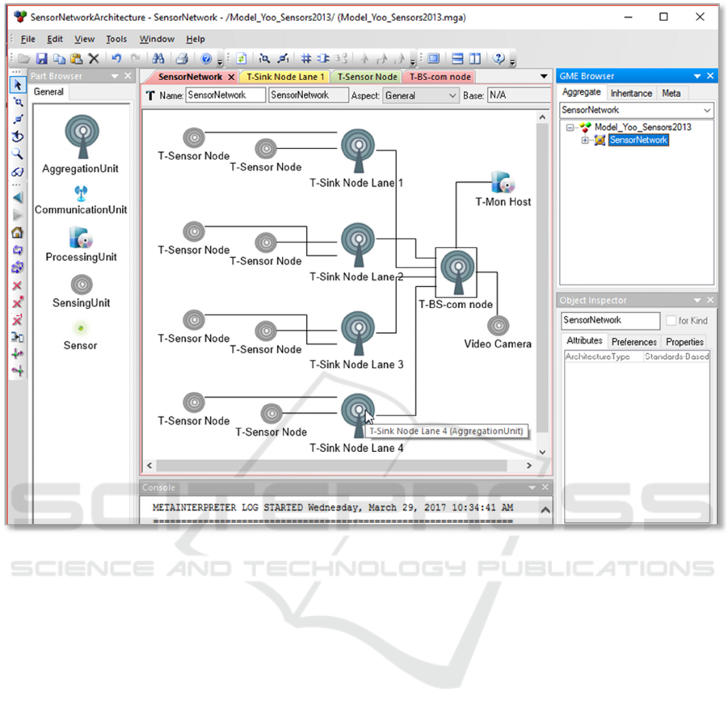Open the Aspect dropdown showing General
728x717 pixels.
coord(420,95)
